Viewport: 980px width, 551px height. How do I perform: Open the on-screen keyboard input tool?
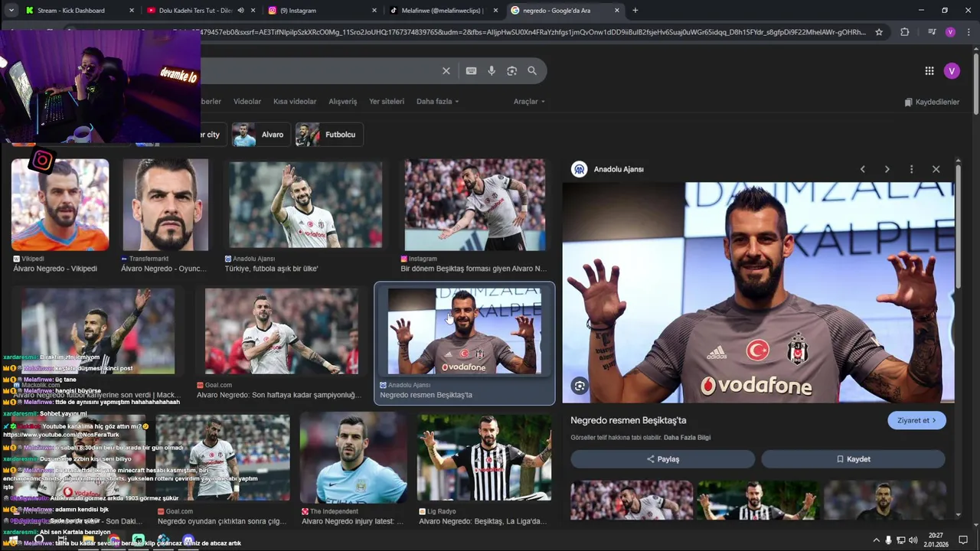tap(471, 70)
